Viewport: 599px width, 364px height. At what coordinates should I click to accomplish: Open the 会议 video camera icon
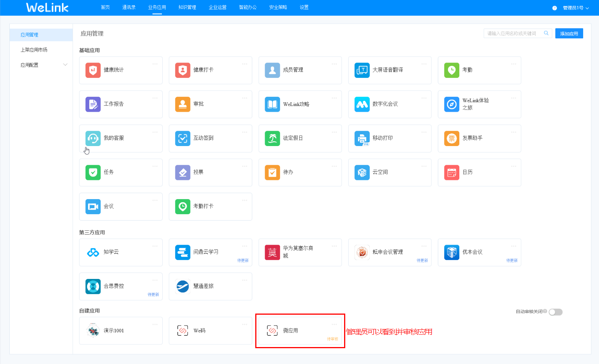click(93, 207)
